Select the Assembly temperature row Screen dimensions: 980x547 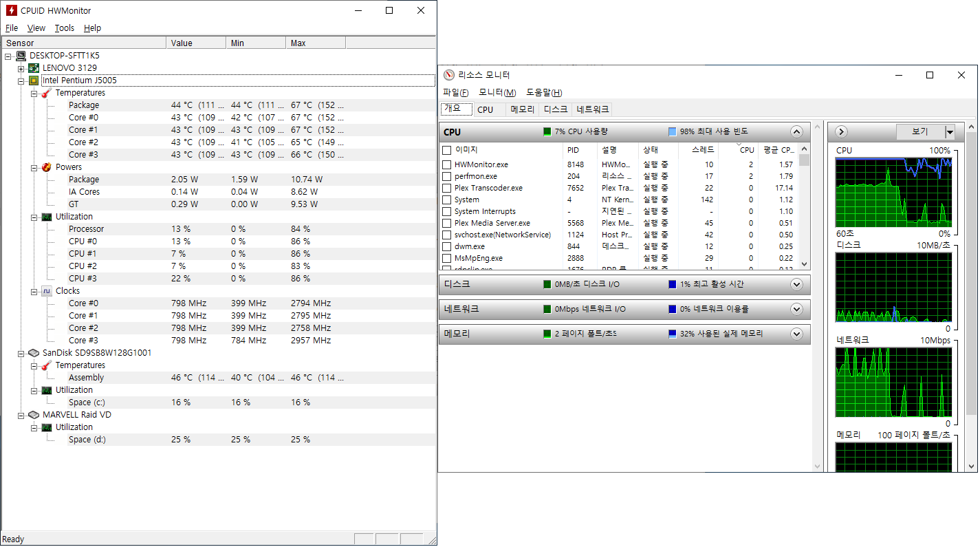tap(218, 378)
